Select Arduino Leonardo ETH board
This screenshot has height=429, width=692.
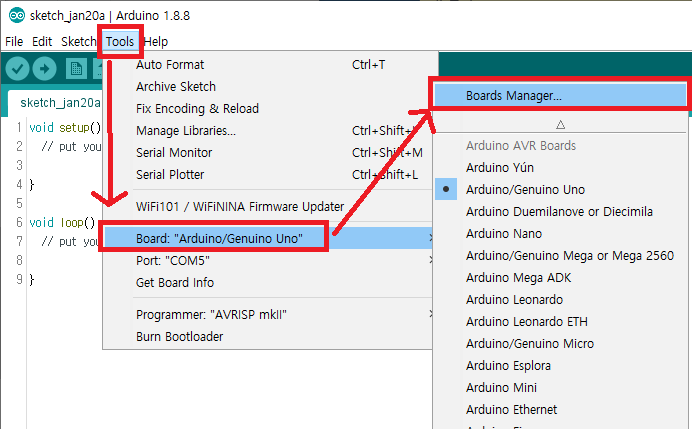click(560, 322)
